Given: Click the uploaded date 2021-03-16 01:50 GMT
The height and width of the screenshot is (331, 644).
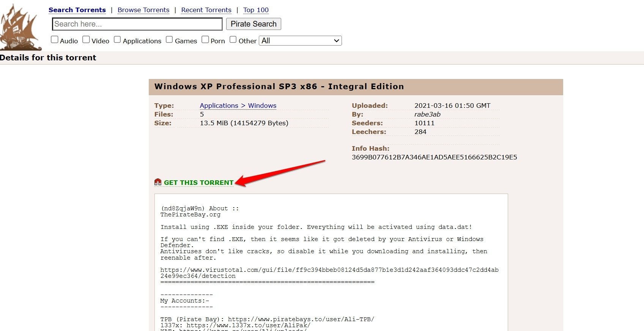Looking at the screenshot, I should (x=452, y=106).
